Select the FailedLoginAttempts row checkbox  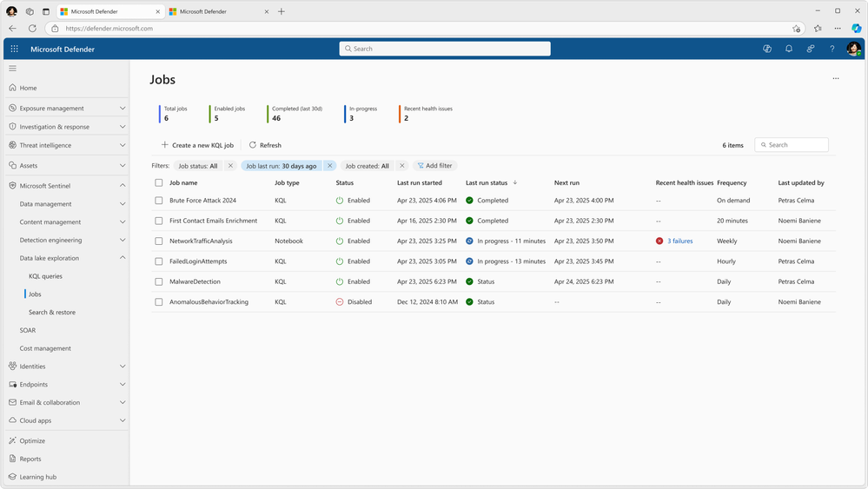pos(159,261)
